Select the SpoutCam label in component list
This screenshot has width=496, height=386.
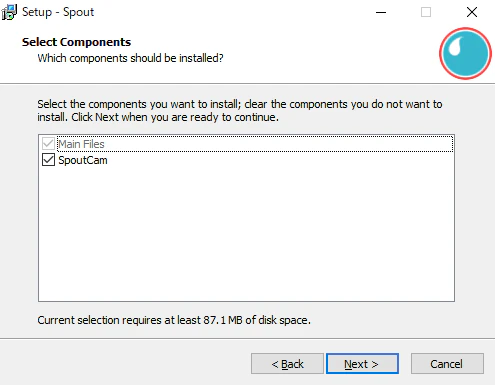coord(83,160)
